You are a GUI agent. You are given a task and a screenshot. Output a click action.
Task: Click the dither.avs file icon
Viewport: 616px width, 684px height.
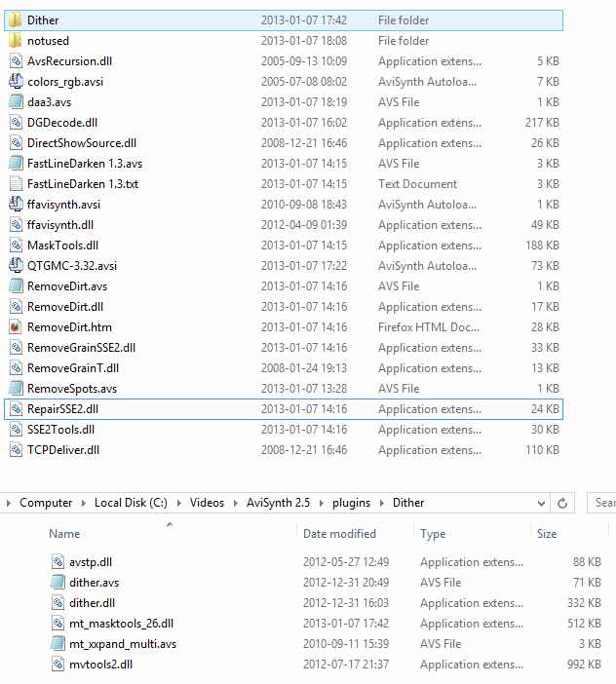click(58, 583)
